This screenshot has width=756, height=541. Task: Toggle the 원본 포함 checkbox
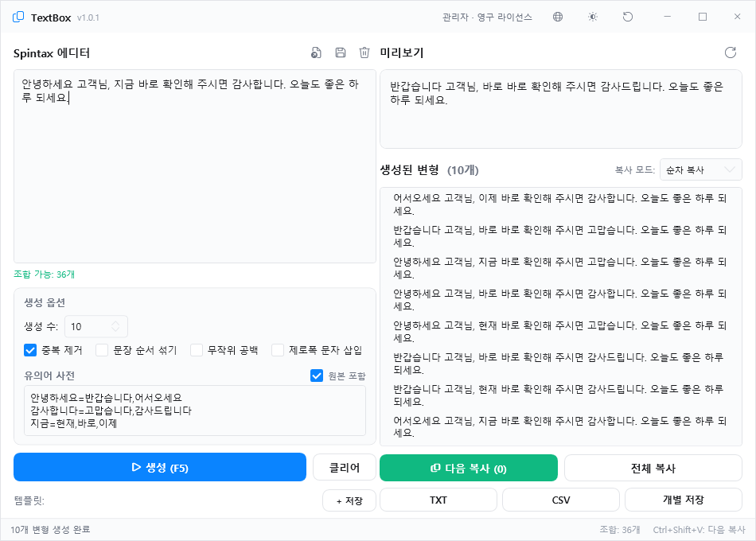point(317,376)
